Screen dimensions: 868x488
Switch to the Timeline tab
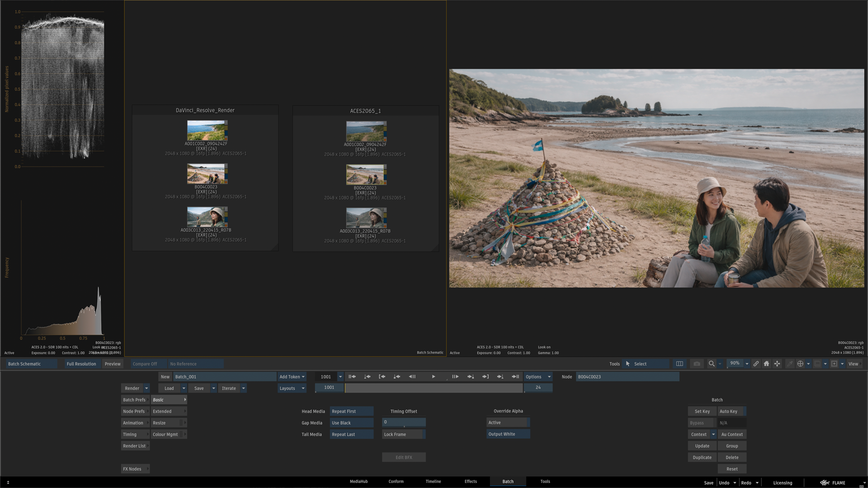(x=433, y=482)
